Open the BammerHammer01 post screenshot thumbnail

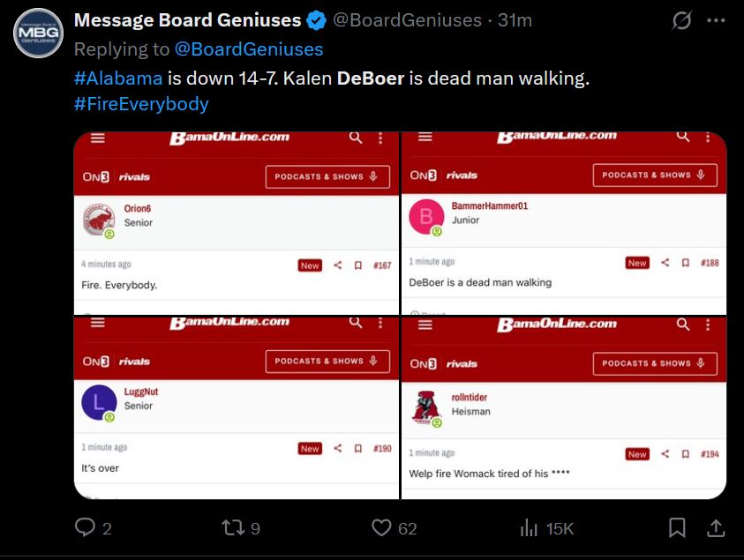(564, 223)
